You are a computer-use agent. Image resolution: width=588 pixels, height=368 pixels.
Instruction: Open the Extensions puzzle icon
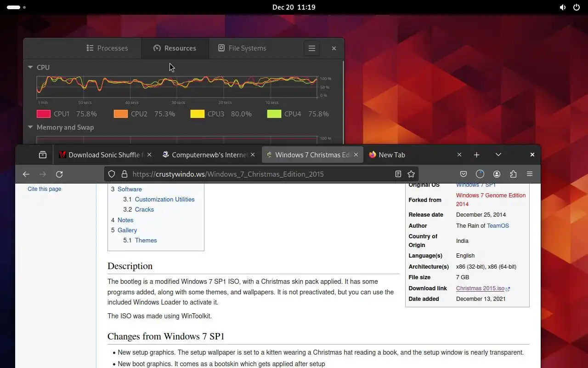pos(513,174)
